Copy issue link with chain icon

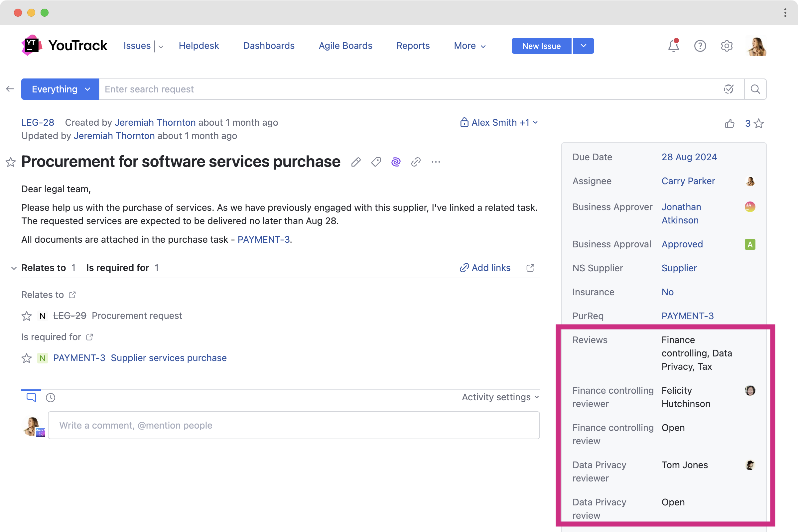[x=416, y=162]
